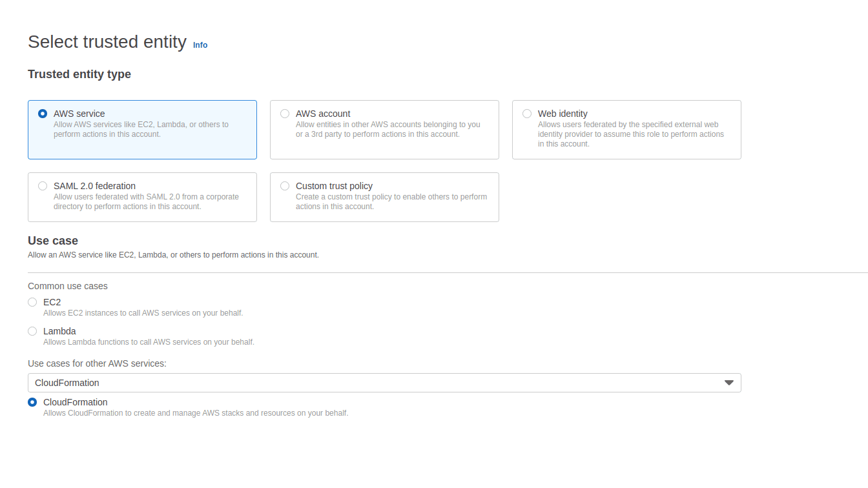Select CloudFormation use case radio button
The width and height of the screenshot is (868, 488).
[x=32, y=402]
